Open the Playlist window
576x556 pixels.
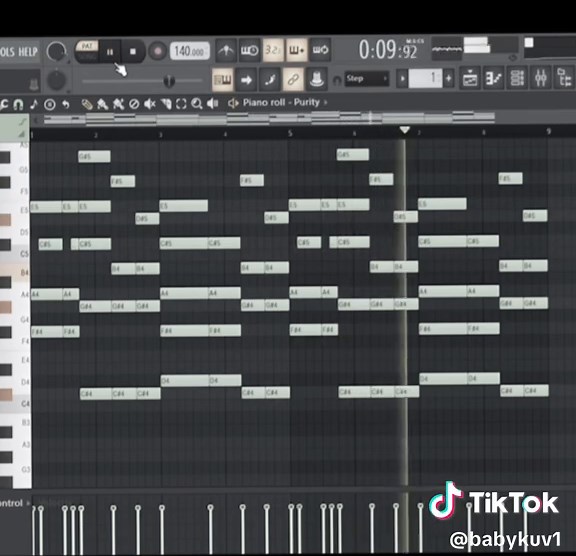(x=470, y=78)
